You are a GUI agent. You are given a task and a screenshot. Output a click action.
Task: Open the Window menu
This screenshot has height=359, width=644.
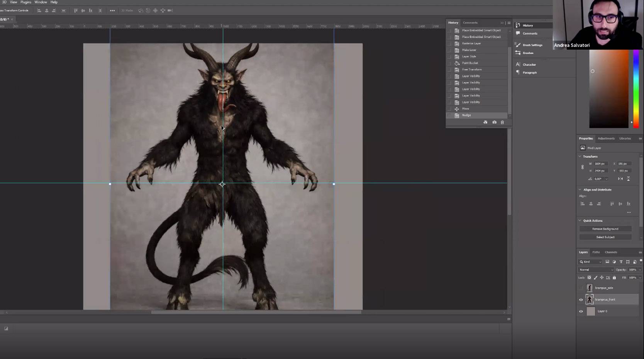coord(41,2)
